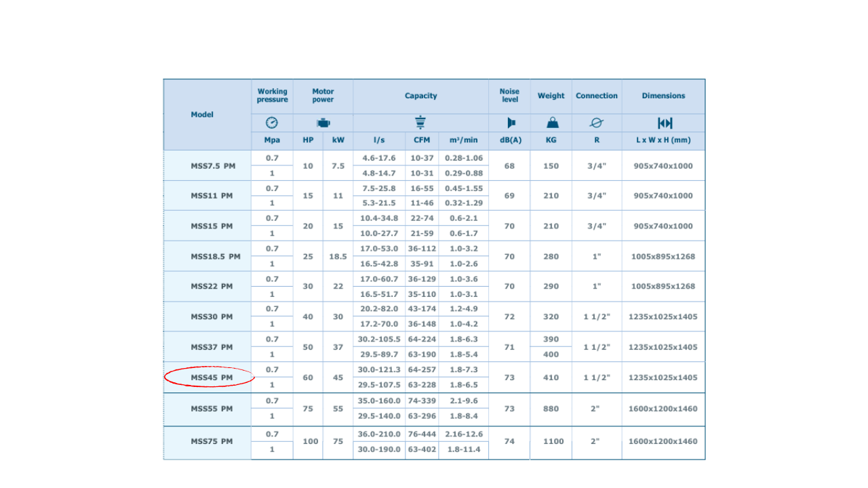Click the 1.8-7.3 m³/min value
Image resolution: width=868 pixels, height=488 pixels.
(x=463, y=369)
